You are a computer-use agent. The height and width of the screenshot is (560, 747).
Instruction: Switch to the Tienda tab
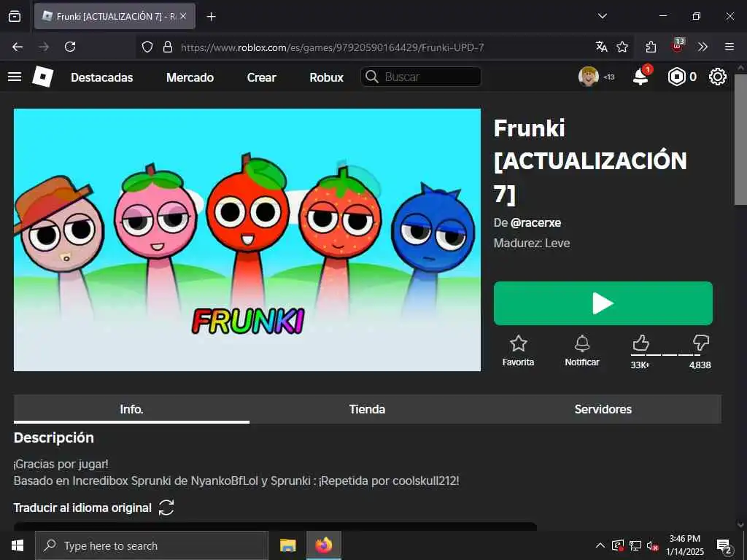click(x=368, y=409)
